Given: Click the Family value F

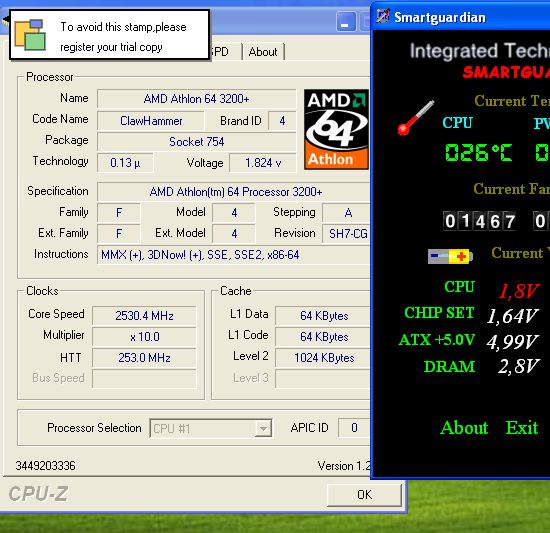Looking at the screenshot, I should [x=119, y=212].
